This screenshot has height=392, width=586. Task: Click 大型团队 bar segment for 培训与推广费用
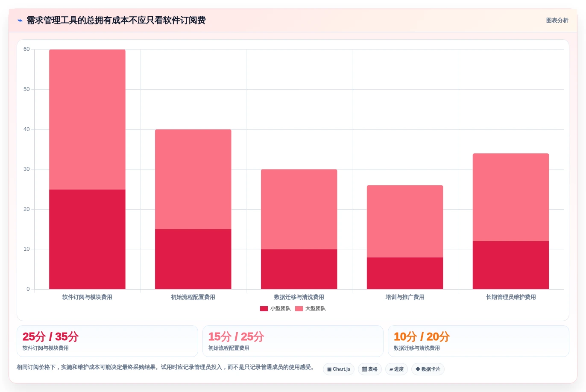pos(405,221)
